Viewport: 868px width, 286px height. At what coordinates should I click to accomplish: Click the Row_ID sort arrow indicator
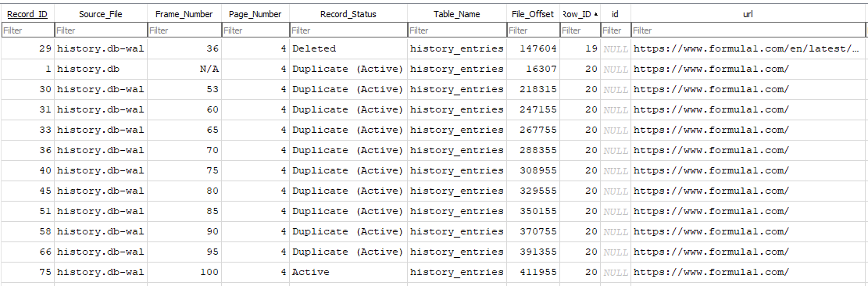point(595,14)
